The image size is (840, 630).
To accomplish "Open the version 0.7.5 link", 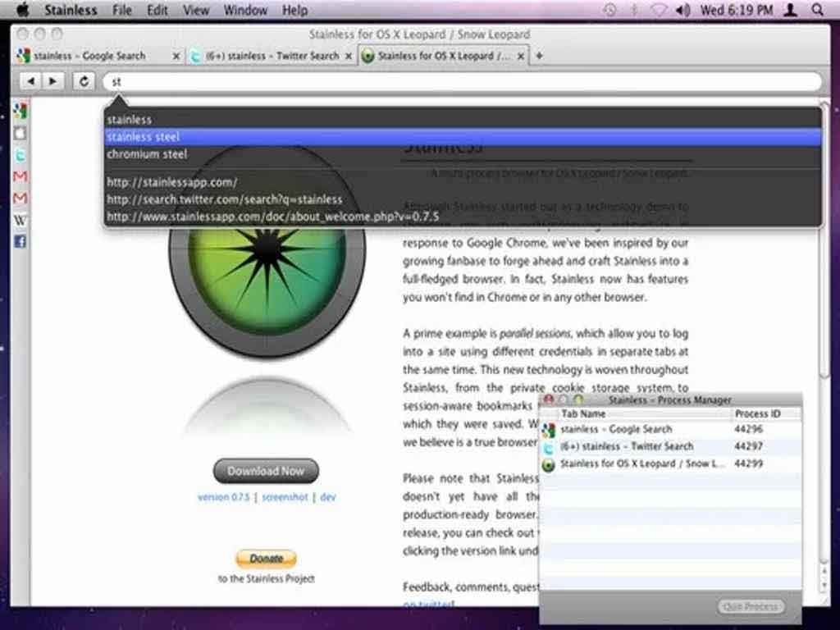I will point(223,497).
